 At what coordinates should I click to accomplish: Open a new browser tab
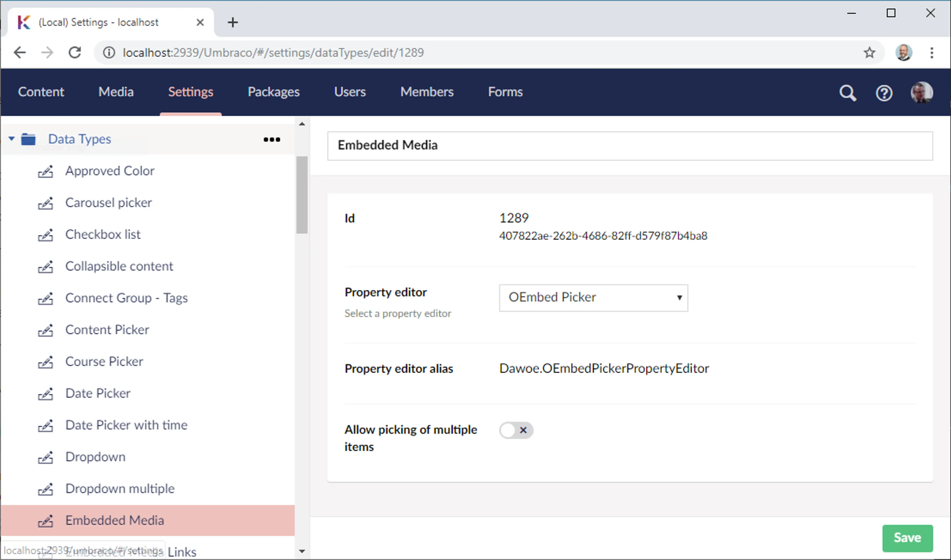coord(233,22)
